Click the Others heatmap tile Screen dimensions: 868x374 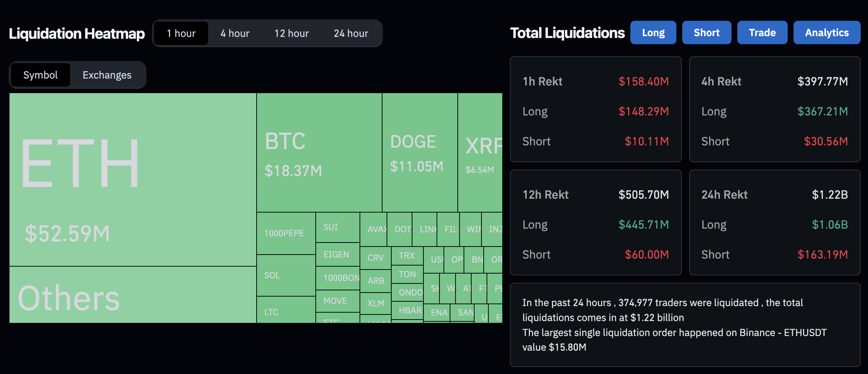[x=133, y=294]
